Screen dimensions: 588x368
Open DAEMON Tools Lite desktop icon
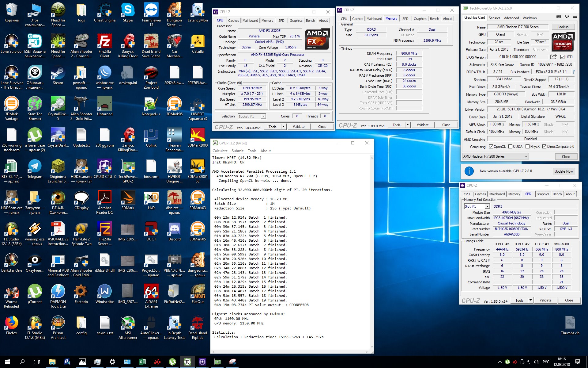58,296
